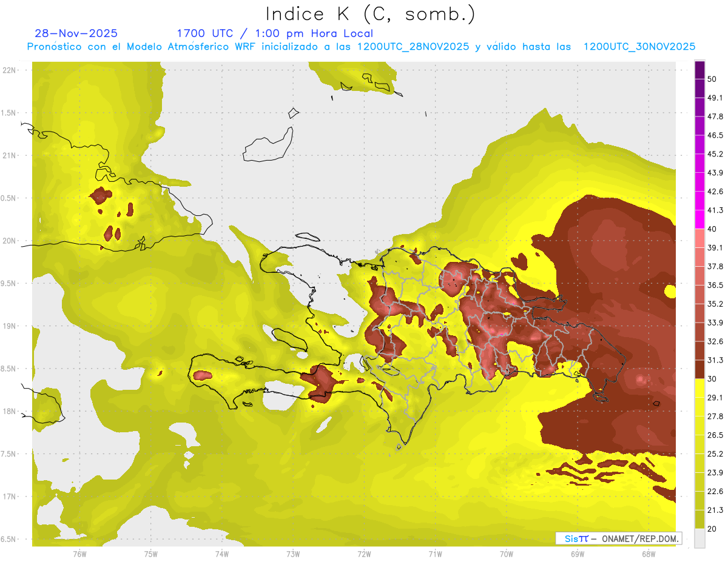This screenshot has width=728, height=562.
Task: Click the latitude label "17N"
Action: [10, 497]
